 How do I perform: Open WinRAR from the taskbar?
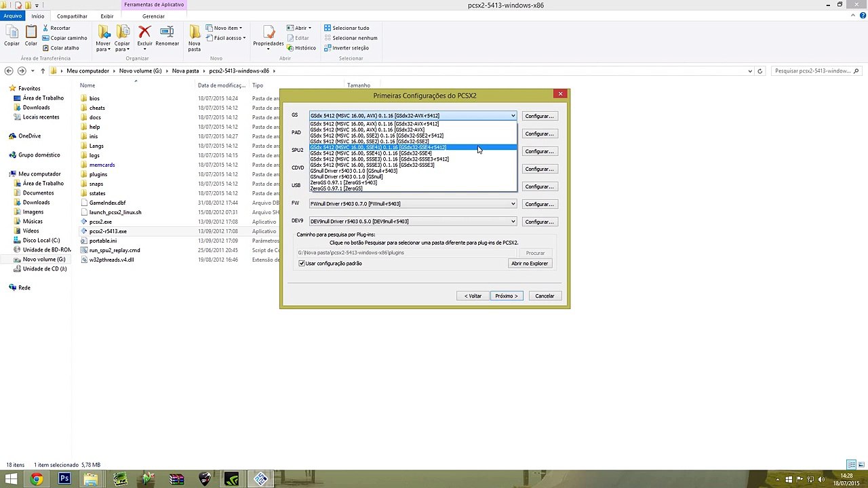[x=176, y=479]
